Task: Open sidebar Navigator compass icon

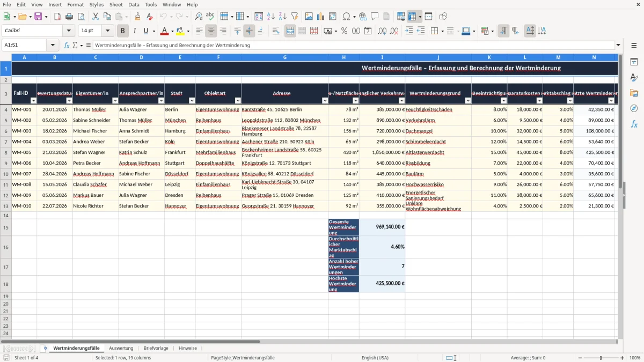Action: [634, 108]
